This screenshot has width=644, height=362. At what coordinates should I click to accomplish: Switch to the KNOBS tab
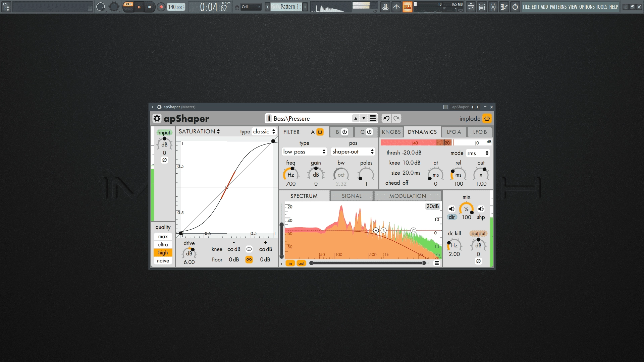391,132
